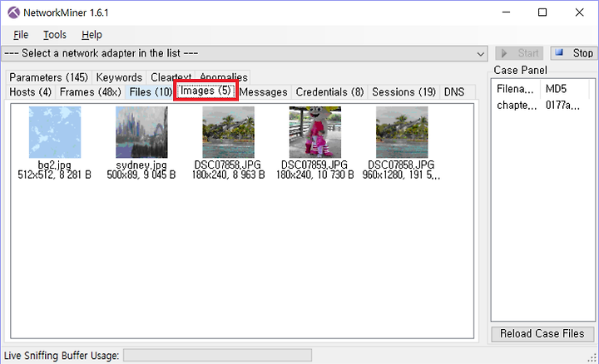Click the DSC07859.JPG filename label
This screenshot has width=599, height=364.
coord(314,165)
